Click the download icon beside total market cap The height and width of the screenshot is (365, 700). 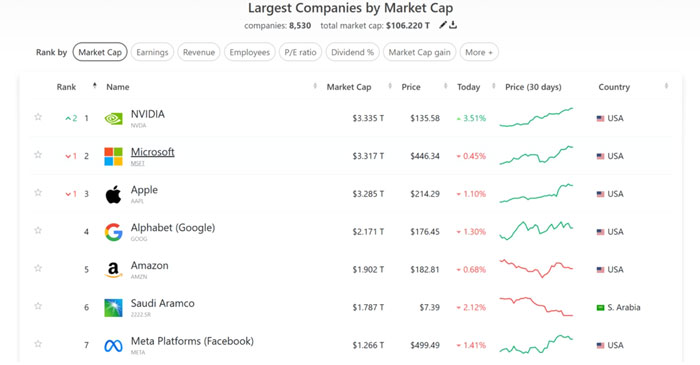pyautogui.click(x=453, y=25)
